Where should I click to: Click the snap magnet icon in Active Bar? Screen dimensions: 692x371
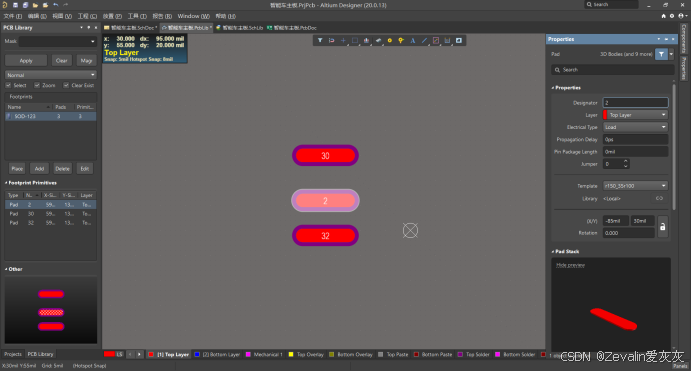point(331,40)
